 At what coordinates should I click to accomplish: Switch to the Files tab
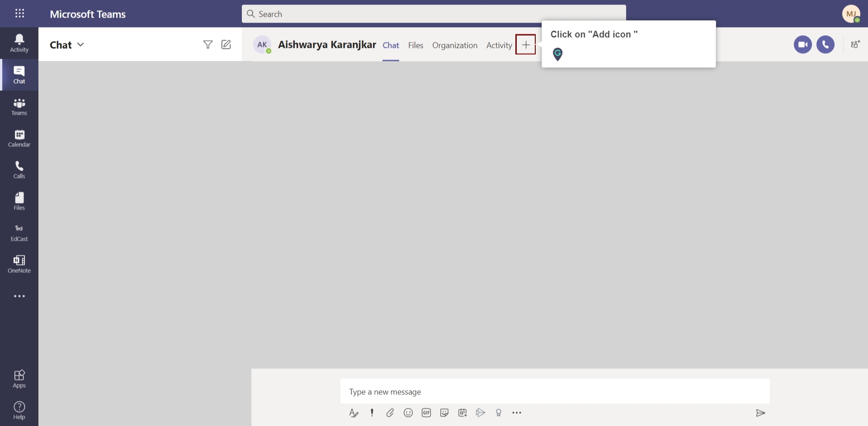click(415, 45)
